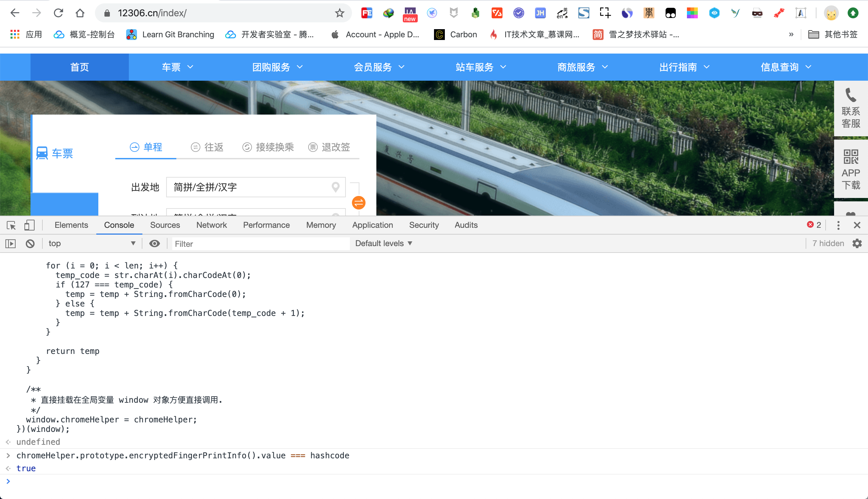
Task: Select the 往返 round-trip option
Action: point(207,147)
